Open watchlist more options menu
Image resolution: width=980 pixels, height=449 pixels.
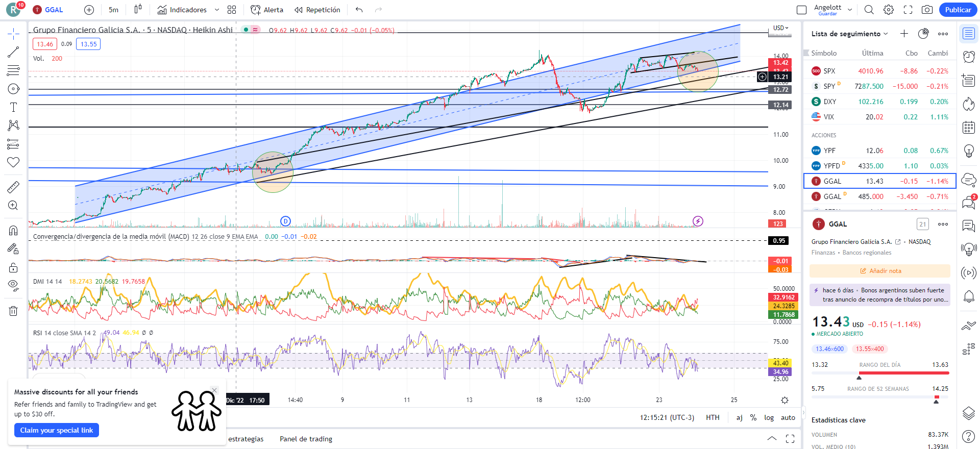point(943,34)
